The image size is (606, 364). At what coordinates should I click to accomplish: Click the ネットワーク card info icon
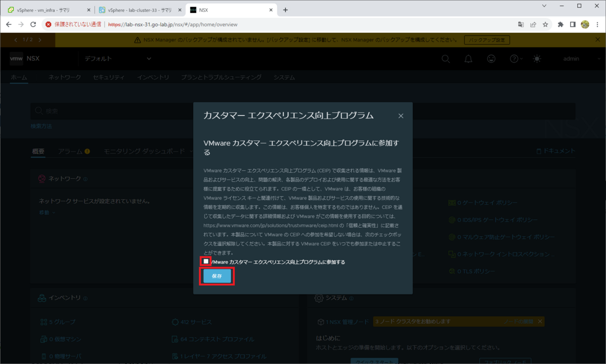click(85, 179)
